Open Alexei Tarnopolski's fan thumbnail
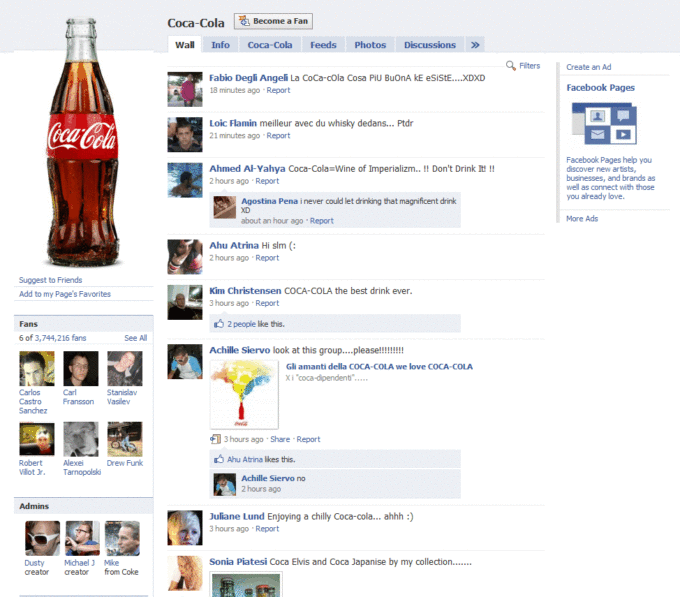Viewport: 680px width, 598px height. click(x=81, y=439)
